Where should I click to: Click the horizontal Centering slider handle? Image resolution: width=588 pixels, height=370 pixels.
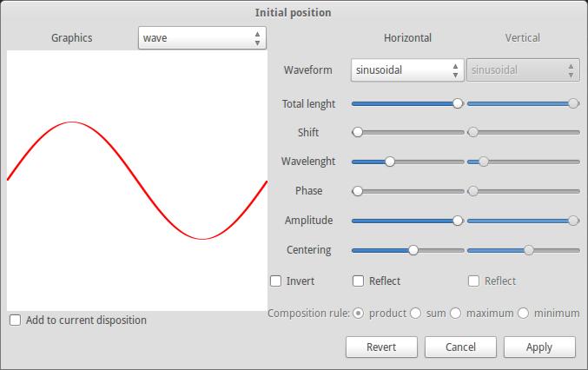(413, 250)
